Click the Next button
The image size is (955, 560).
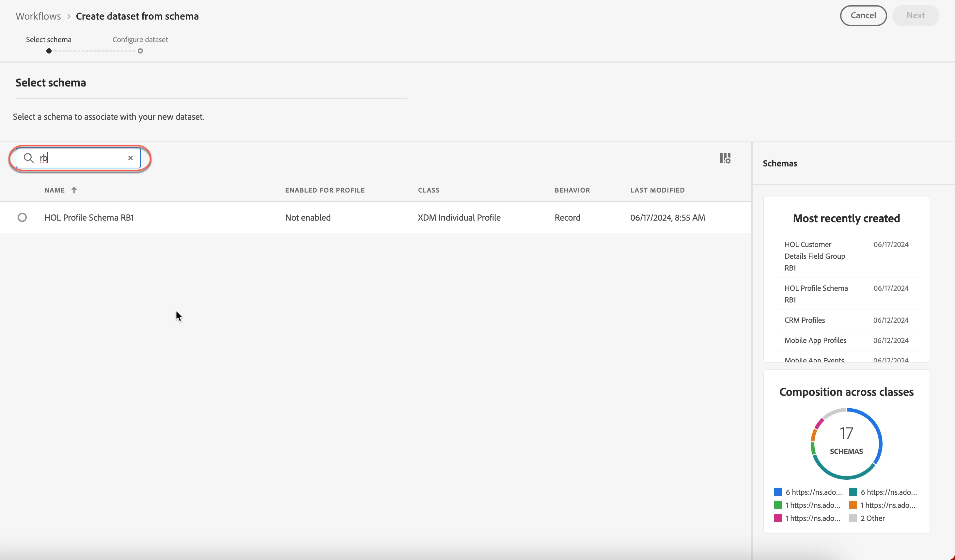click(x=915, y=16)
